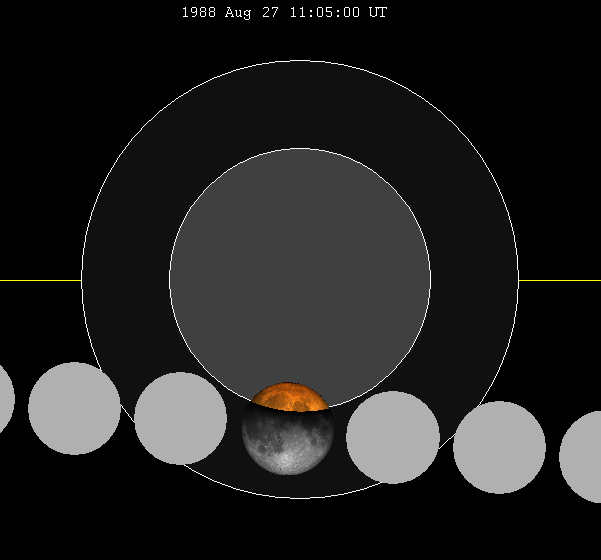This screenshot has height=560, width=601.
Task: Click the orange eclipsed part of the Moon
Action: [x=289, y=398]
